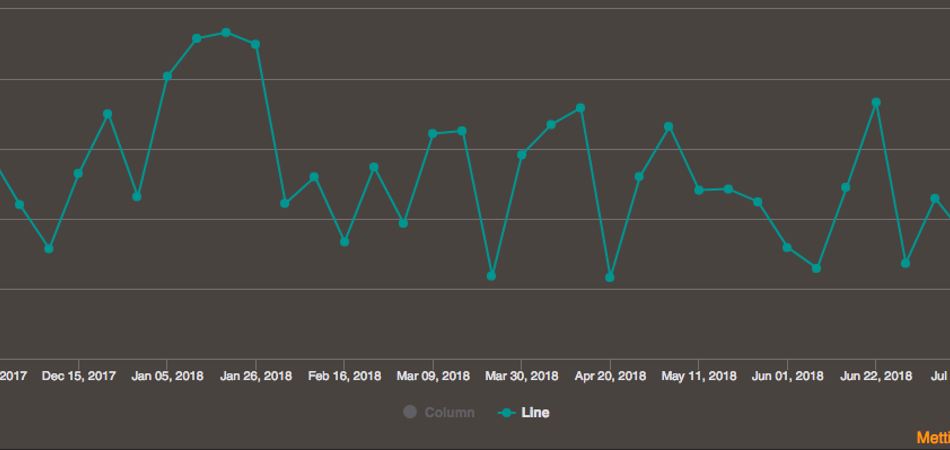
Task: Open the orange Metti link at bottom right
Action: (x=933, y=437)
